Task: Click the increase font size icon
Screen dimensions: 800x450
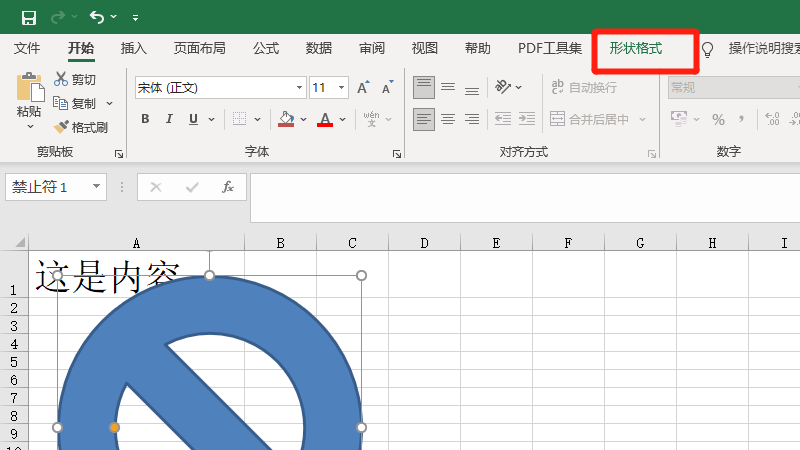Action: tap(361, 88)
